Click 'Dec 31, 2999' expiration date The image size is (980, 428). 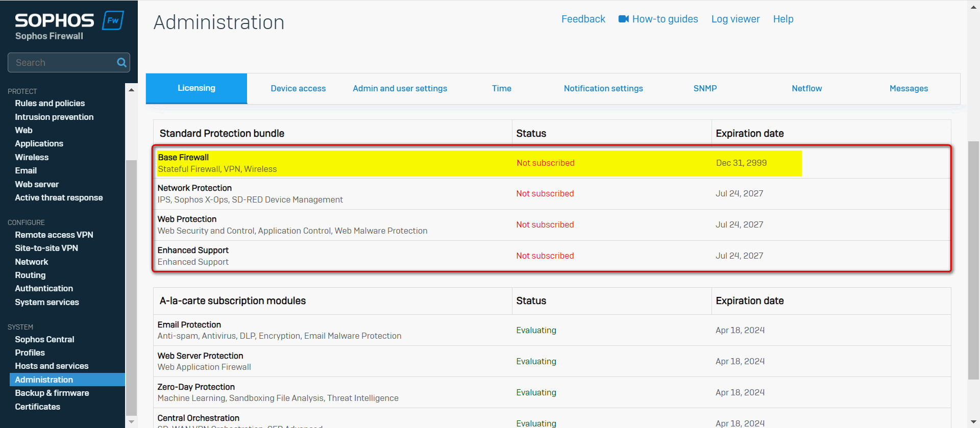(x=741, y=163)
